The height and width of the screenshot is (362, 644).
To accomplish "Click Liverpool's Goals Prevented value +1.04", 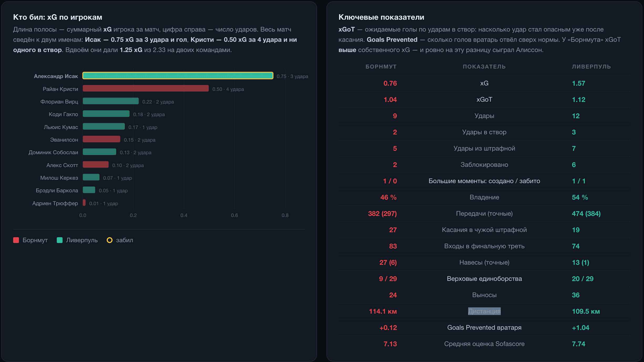I will click(x=580, y=328).
